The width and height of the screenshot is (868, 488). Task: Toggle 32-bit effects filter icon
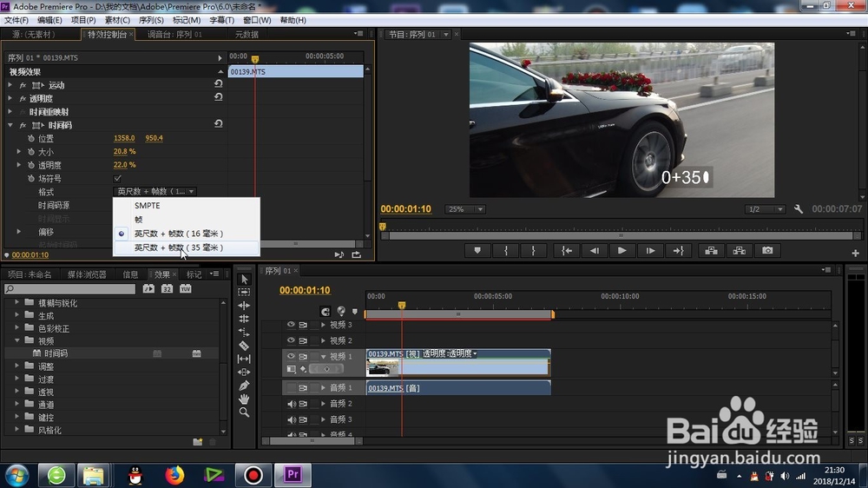point(168,288)
